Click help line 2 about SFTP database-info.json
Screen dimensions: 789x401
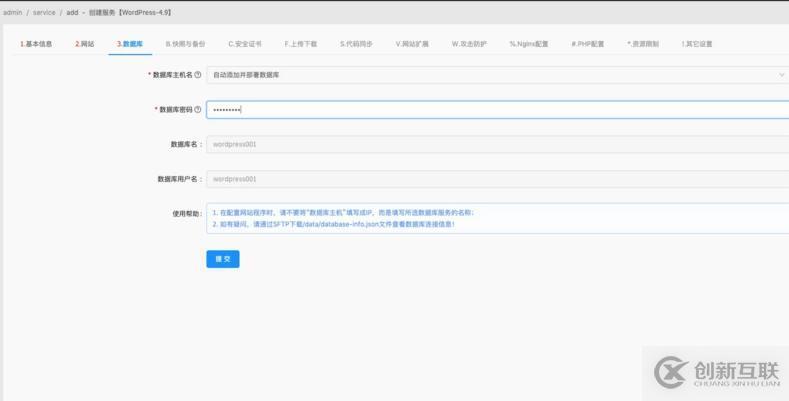coord(333,224)
